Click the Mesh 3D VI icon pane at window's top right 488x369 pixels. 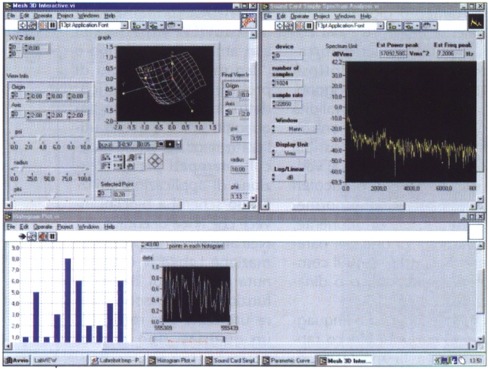point(248,21)
